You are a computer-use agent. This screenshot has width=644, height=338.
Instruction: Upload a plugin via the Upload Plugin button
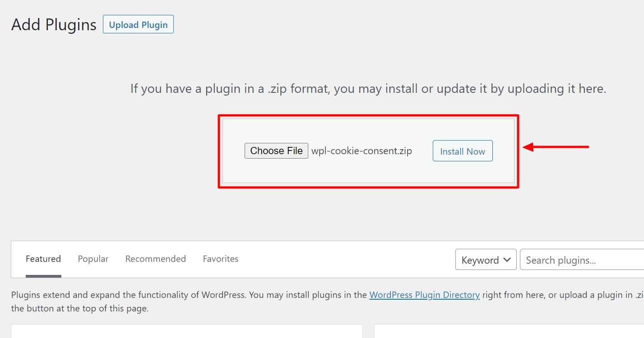(x=138, y=24)
